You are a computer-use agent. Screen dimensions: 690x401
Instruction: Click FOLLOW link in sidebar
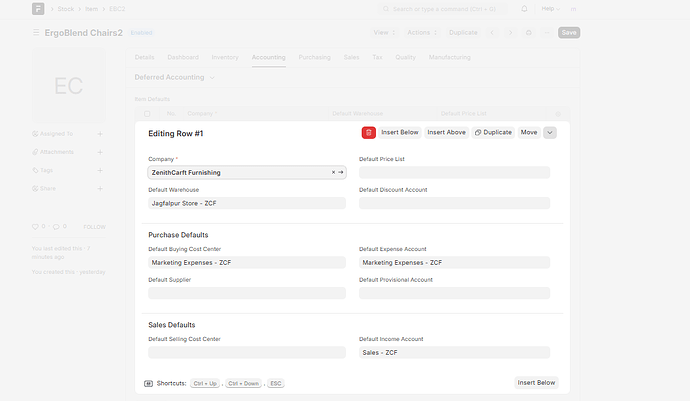click(94, 227)
